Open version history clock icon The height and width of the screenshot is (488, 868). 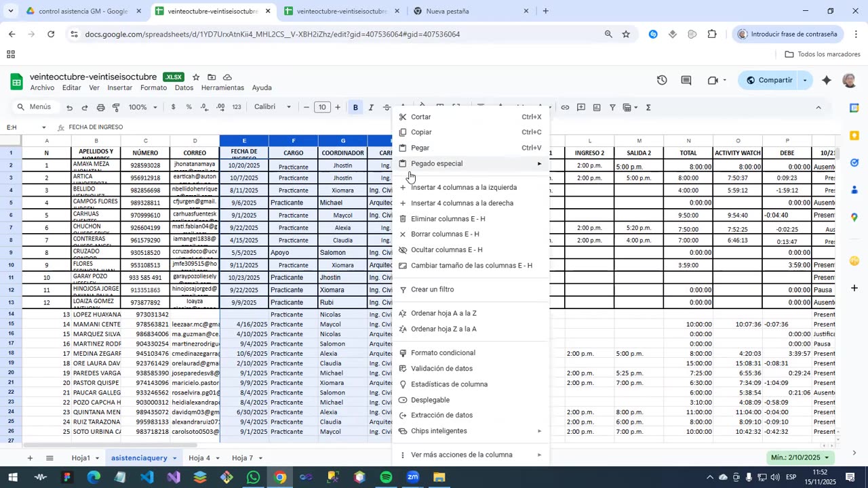click(662, 80)
